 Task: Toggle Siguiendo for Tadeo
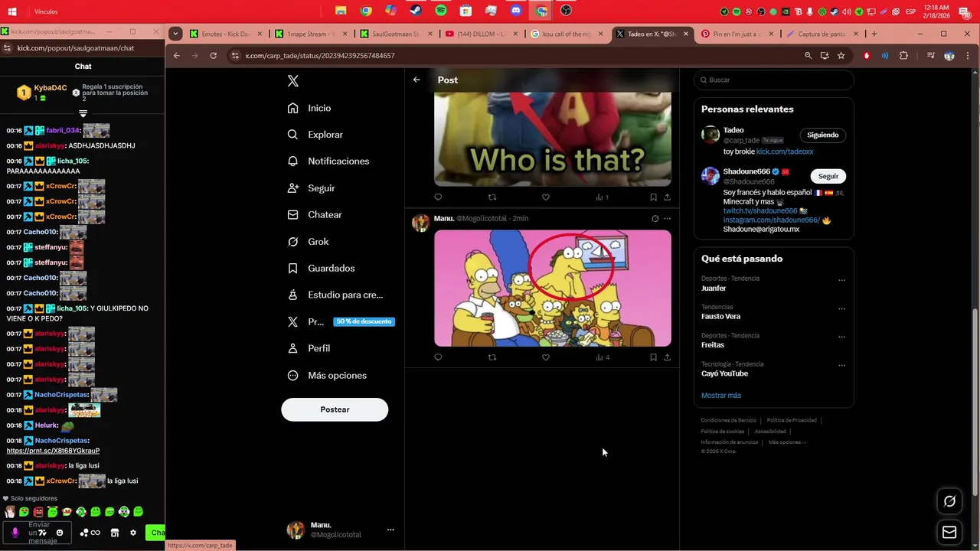click(823, 135)
